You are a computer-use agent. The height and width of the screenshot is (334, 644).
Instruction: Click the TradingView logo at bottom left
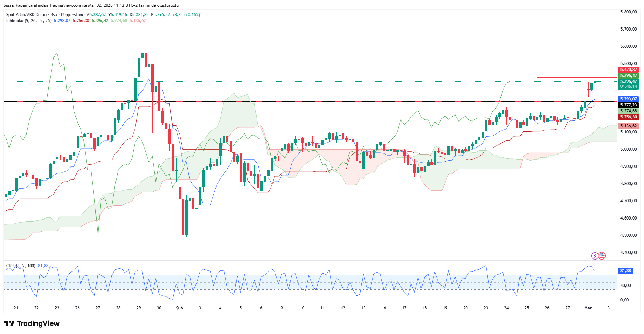(32, 323)
